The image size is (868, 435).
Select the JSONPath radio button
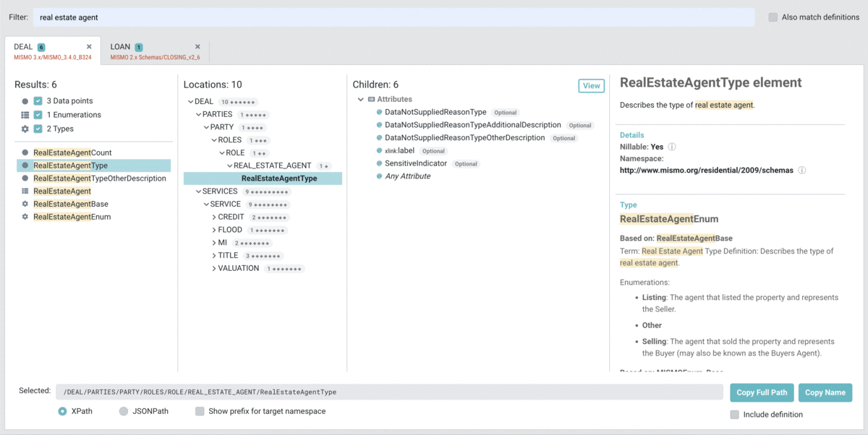[x=123, y=411]
